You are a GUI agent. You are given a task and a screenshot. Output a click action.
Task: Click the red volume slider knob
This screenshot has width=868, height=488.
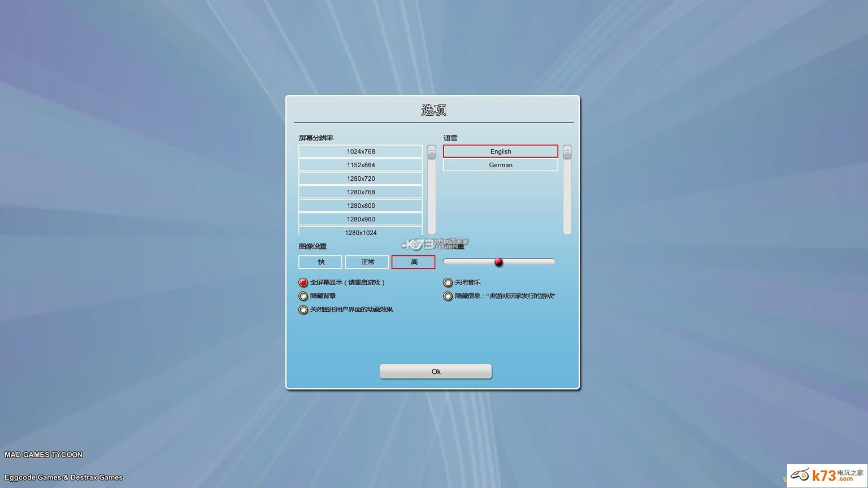[498, 262]
